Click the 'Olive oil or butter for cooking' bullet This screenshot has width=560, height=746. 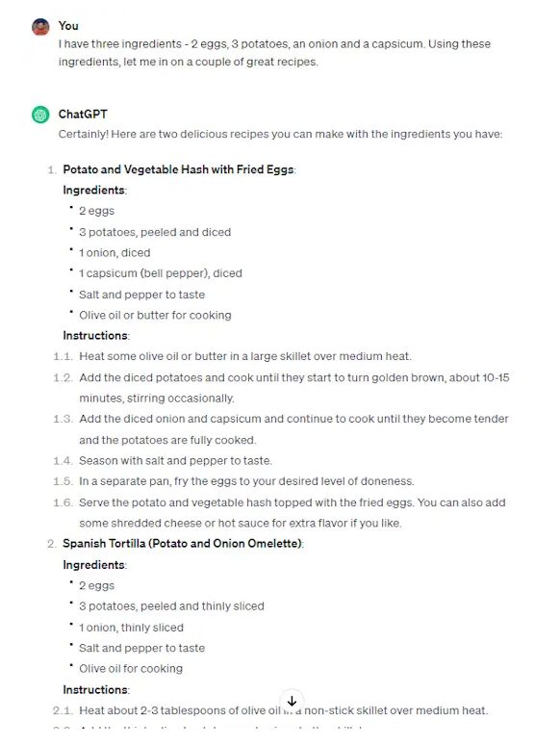click(155, 315)
